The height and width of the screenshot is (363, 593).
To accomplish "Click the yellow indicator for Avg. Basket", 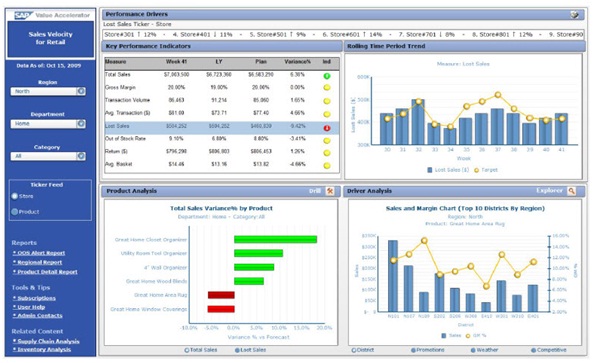I will click(327, 165).
